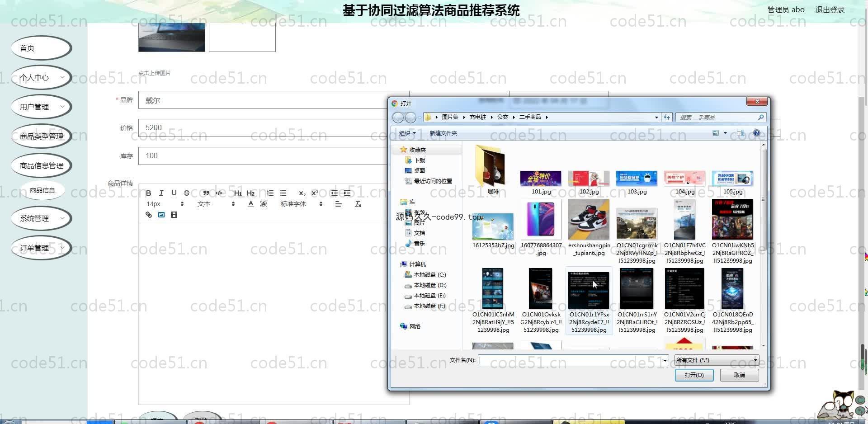This screenshot has height=424, width=868.
Task: Click 退出登录 to log out
Action: click(830, 9)
